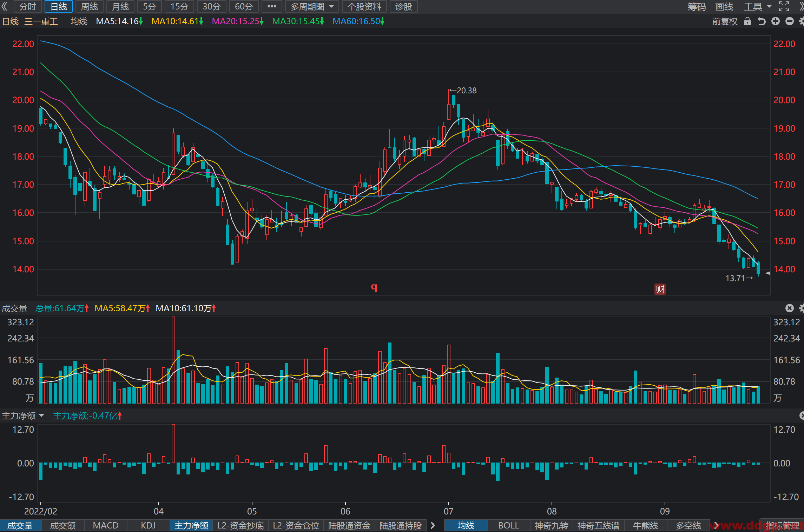Click the 13.71 low price marker
Image resolution: width=804 pixels, height=532 pixels.
[x=739, y=278]
